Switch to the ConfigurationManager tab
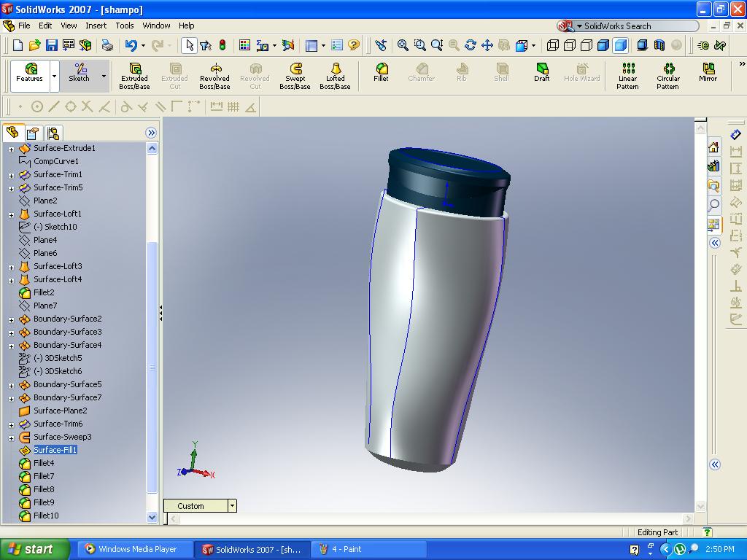Screen dimensions: 747x560 [x=53, y=133]
